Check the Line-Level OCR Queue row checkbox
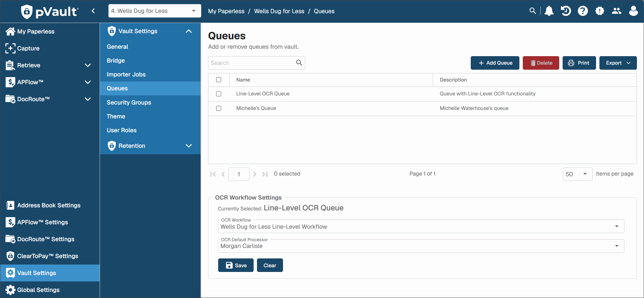This screenshot has width=644, height=298. pos(219,94)
